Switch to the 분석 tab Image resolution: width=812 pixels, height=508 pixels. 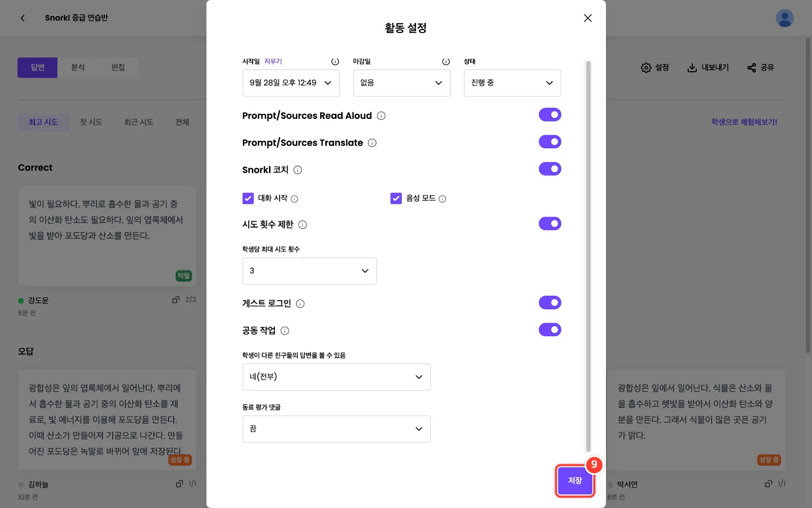(x=78, y=68)
